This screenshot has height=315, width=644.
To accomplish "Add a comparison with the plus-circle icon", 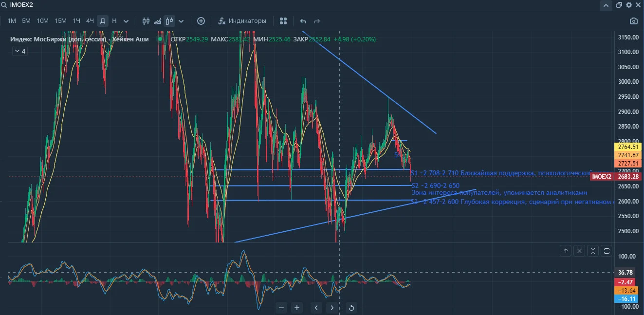I will (201, 21).
